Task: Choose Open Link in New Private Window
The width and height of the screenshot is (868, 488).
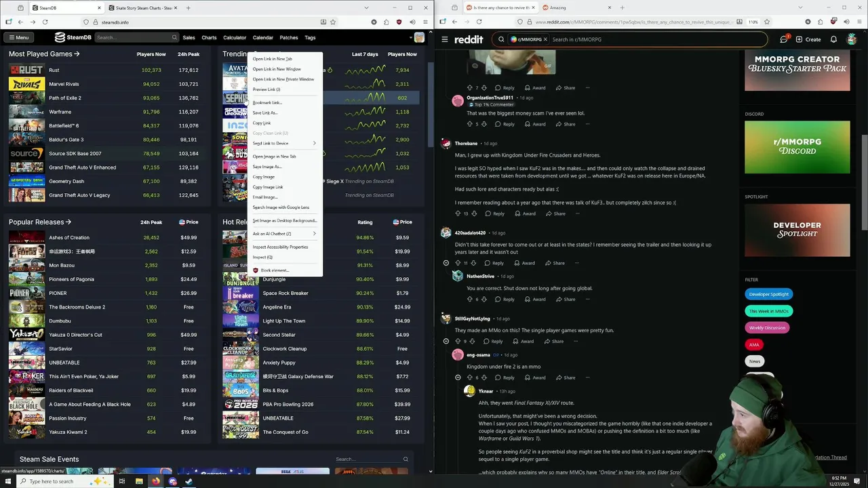Action: point(285,79)
